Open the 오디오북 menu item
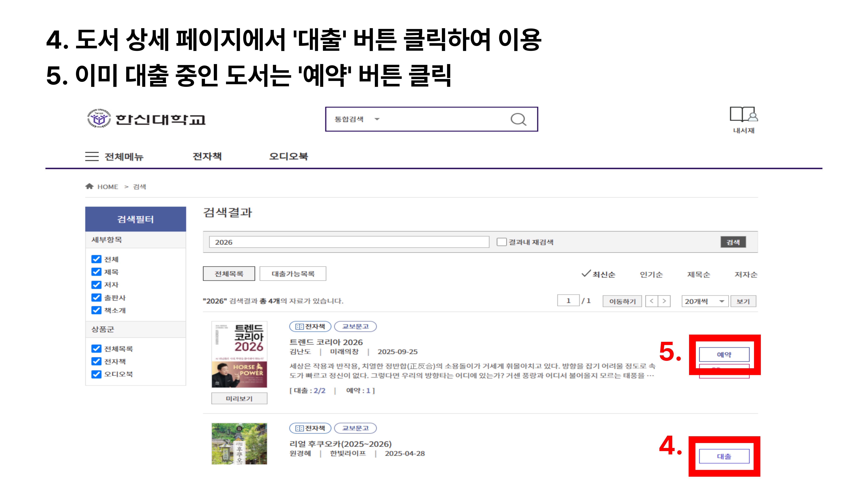The width and height of the screenshot is (868, 488). 288,157
